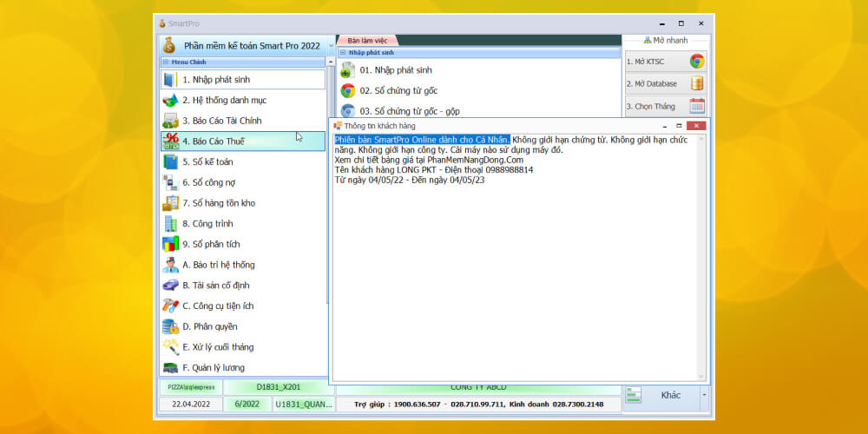Click the Công trình building icon
Viewport: 868px width, 434px height.
click(x=170, y=224)
